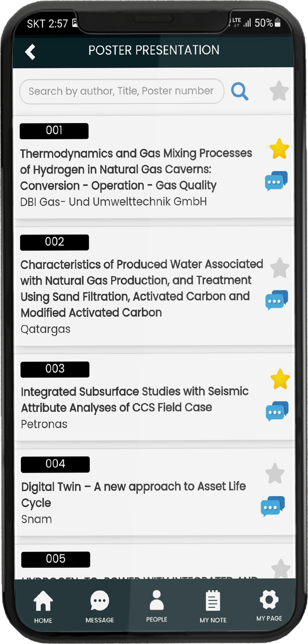
Task: Tap the back arrow in the header
Action: coord(30,52)
